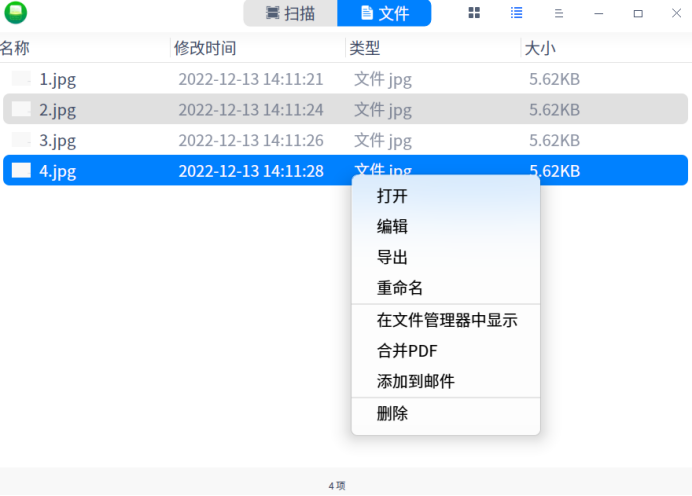Image resolution: width=692 pixels, height=496 pixels.
Task: Choose 打开 from context menu
Action: click(446, 196)
